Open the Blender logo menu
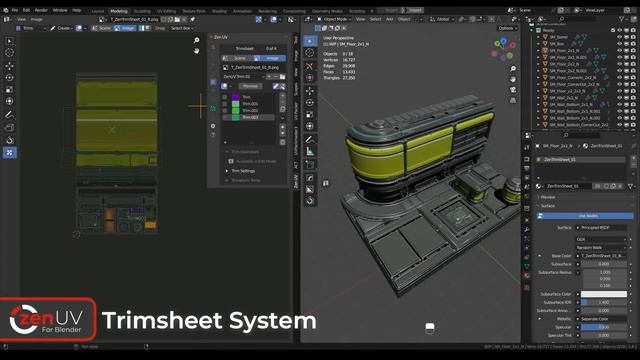640x360 pixels. click(5, 10)
